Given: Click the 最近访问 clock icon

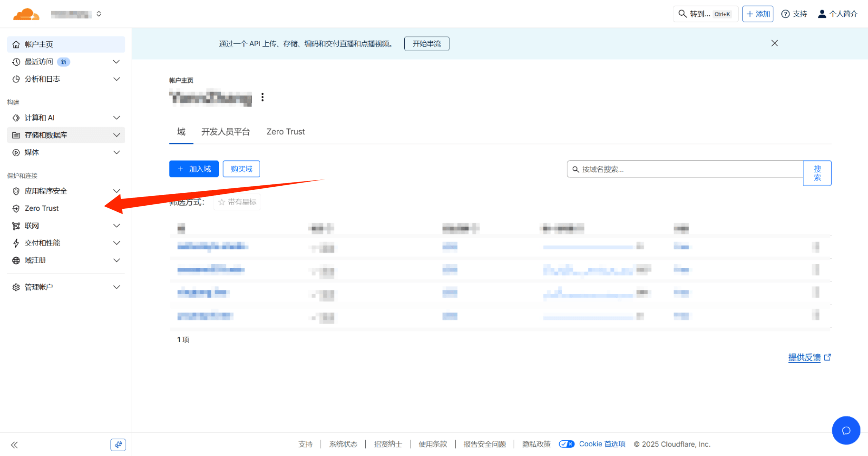Looking at the screenshot, I should [x=16, y=62].
